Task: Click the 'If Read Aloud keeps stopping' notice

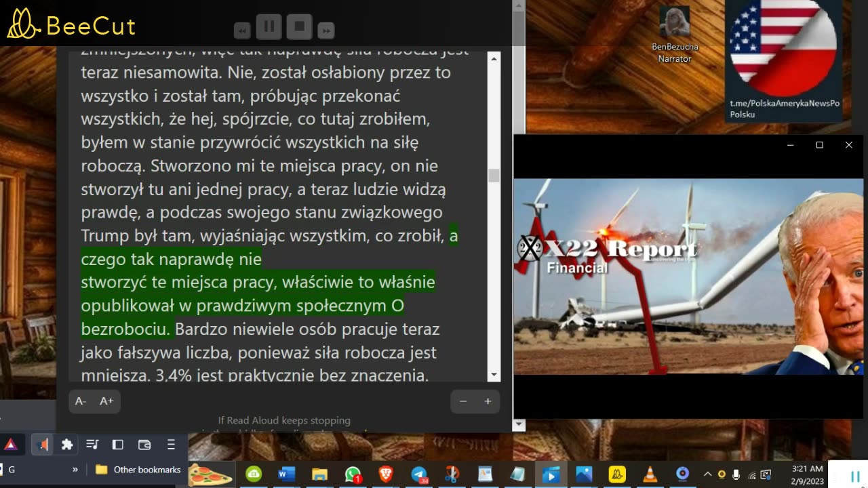Action: tap(284, 420)
